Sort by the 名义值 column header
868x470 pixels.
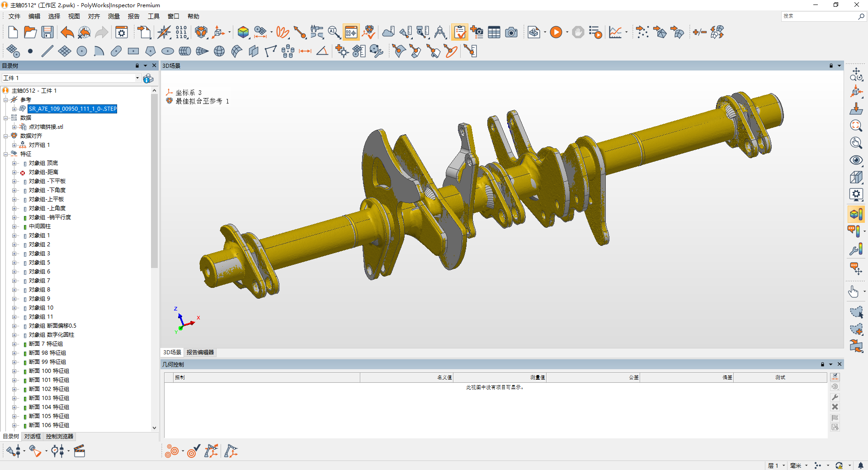tap(406, 377)
